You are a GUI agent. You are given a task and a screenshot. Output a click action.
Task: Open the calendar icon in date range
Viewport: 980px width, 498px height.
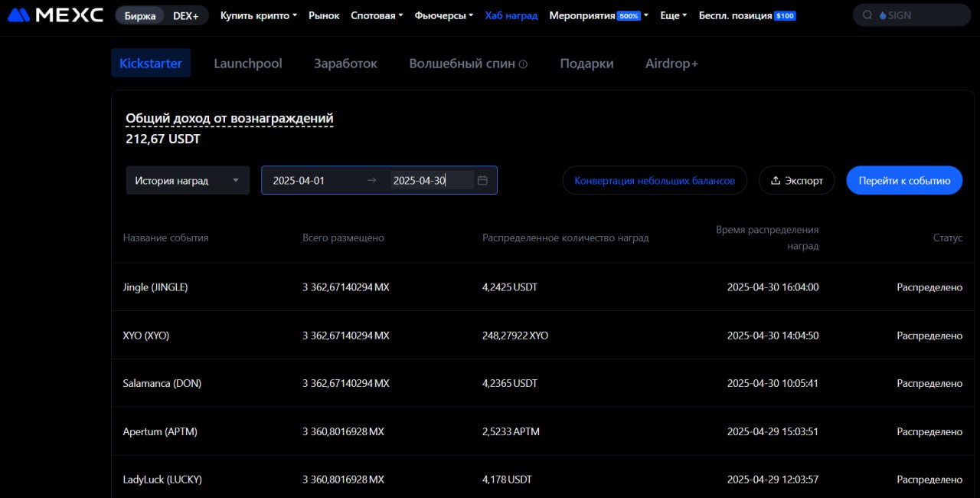click(x=482, y=180)
